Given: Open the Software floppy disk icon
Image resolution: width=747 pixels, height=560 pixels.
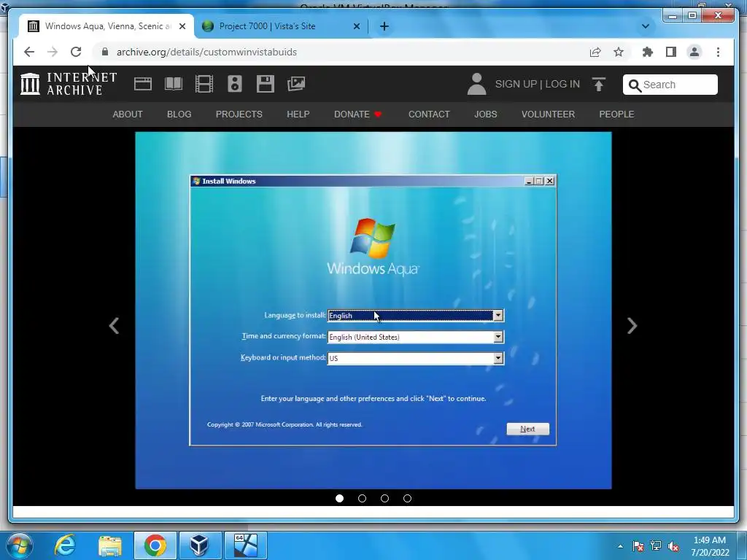Looking at the screenshot, I should tap(266, 84).
